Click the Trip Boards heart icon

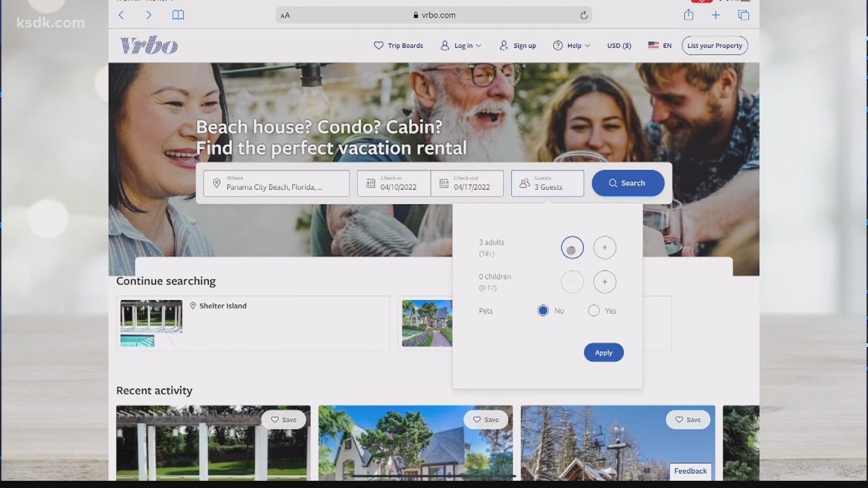point(378,46)
